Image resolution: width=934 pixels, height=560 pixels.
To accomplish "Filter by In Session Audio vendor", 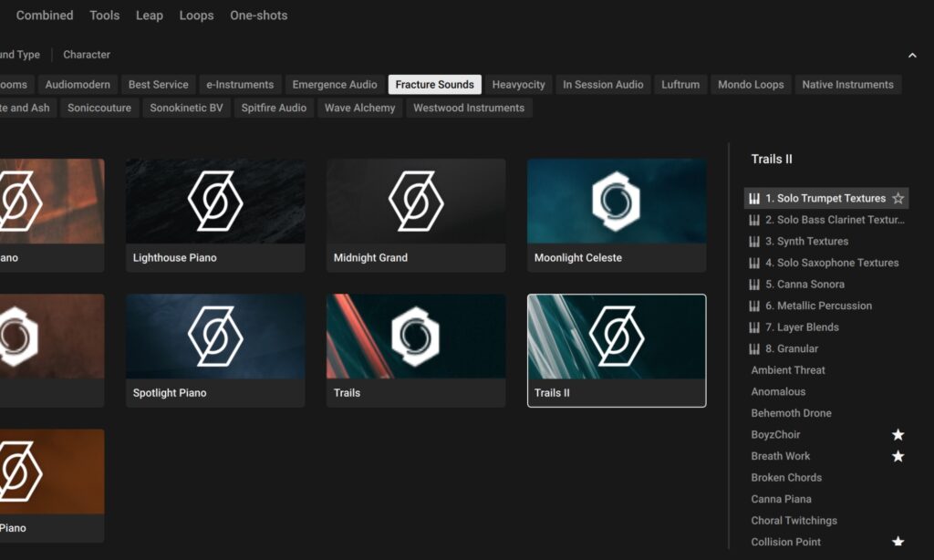I will click(x=603, y=85).
